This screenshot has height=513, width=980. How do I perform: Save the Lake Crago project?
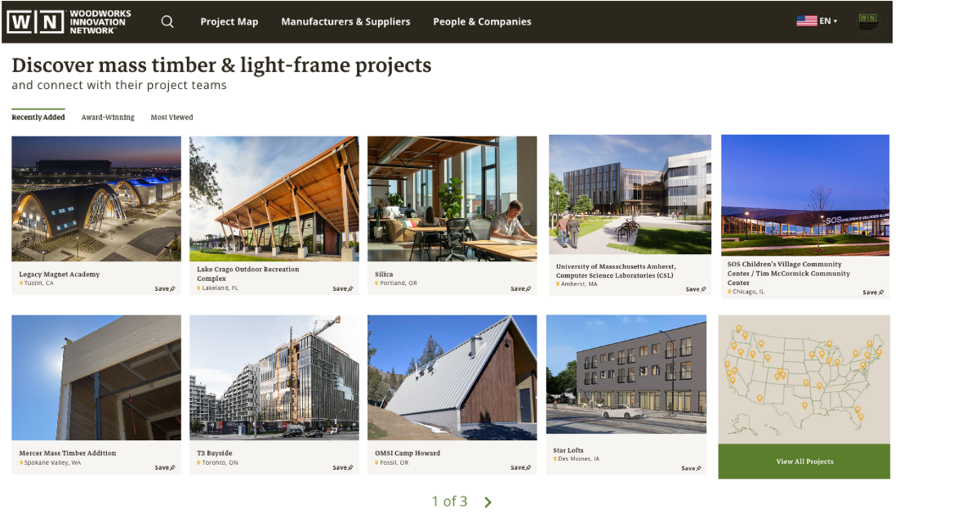click(343, 288)
